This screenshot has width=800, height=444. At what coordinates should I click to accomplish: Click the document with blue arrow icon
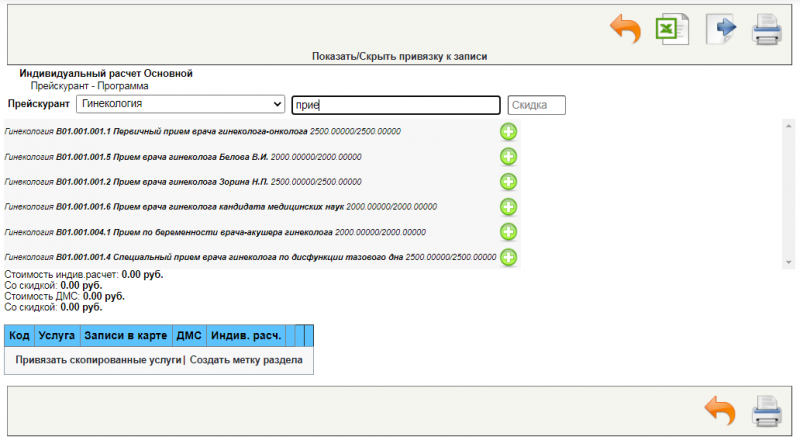(720, 29)
